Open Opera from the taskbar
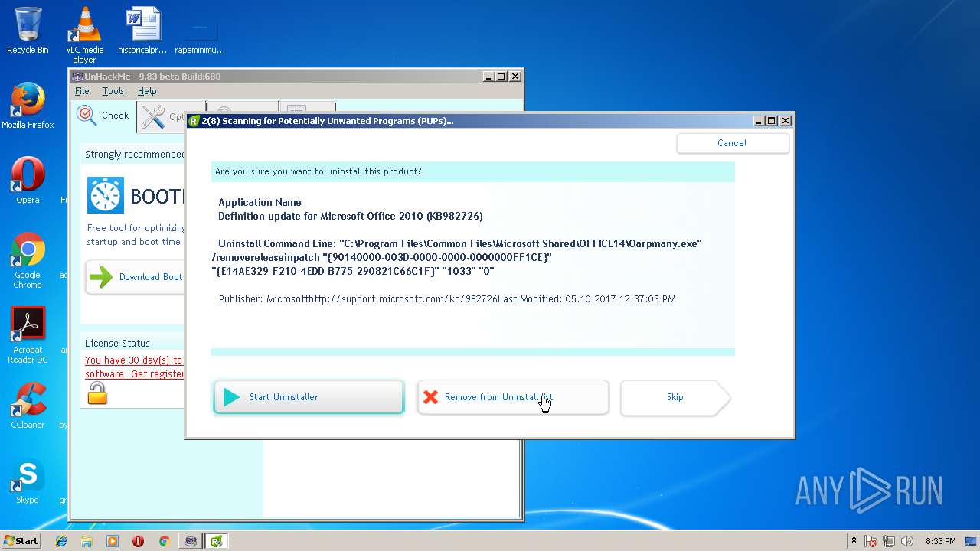Screen dimensions: 980x551 tap(138, 541)
